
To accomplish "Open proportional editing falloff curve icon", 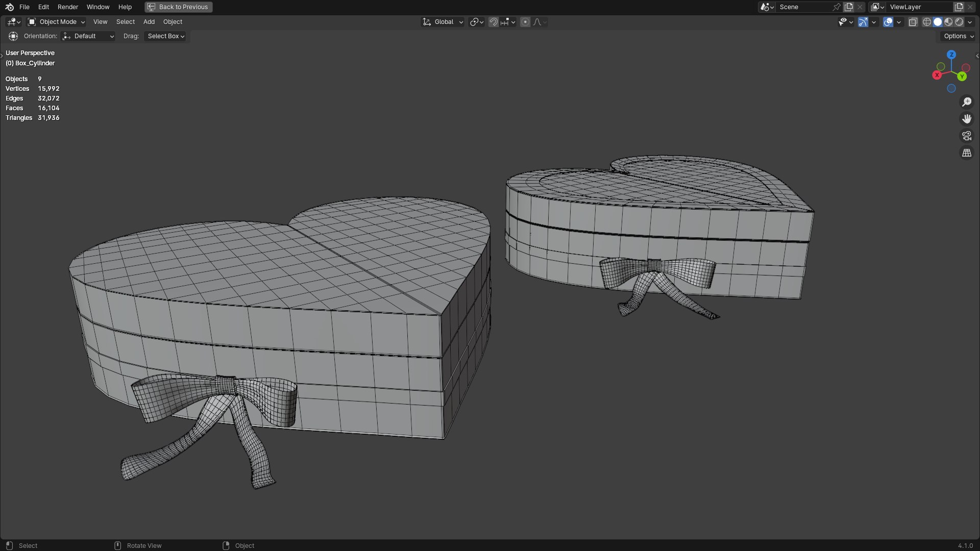I will (x=540, y=22).
